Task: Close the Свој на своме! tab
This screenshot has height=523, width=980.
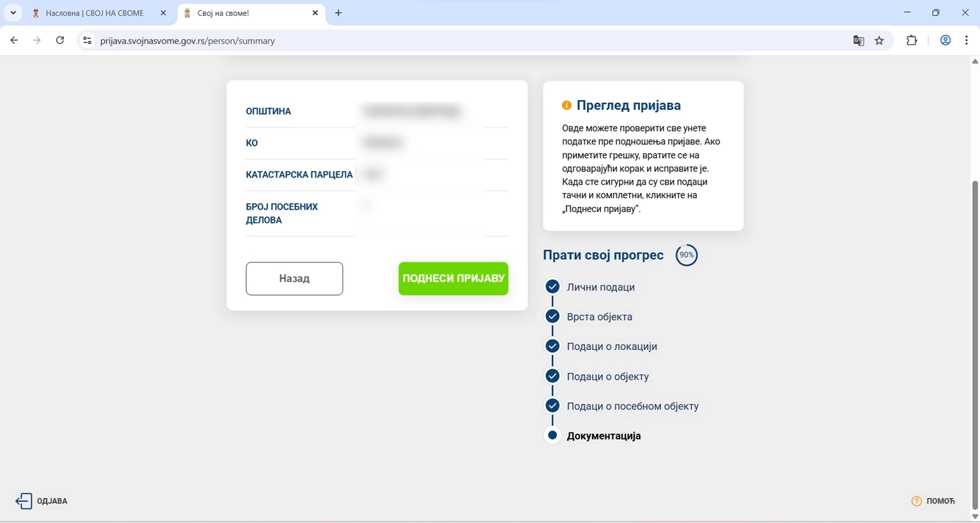Action: (x=315, y=13)
